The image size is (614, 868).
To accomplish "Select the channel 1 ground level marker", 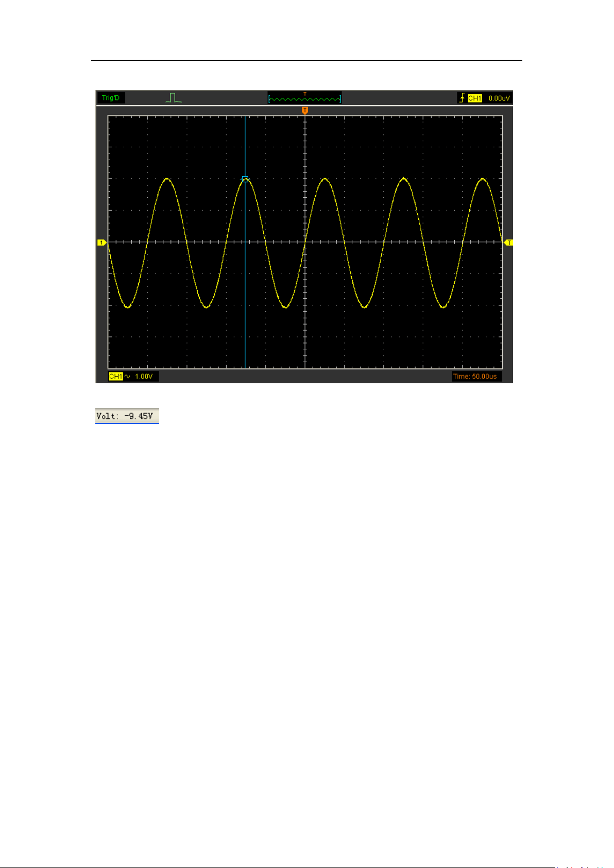I will click(102, 242).
